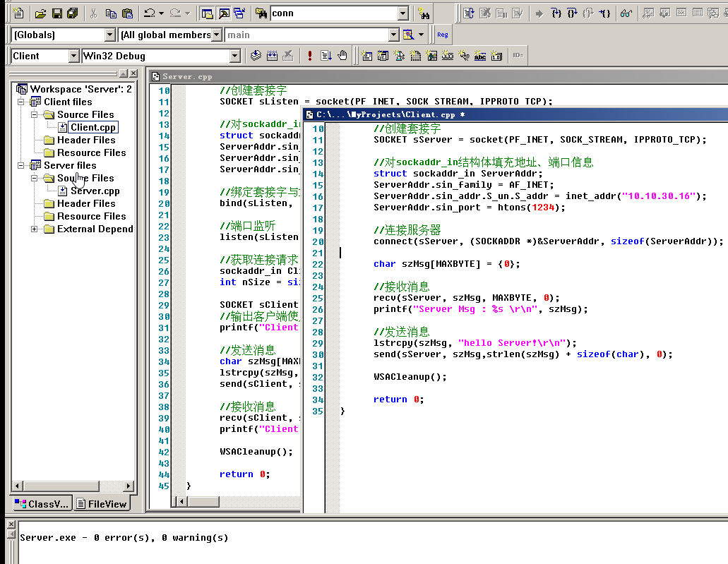Collapse the Client files tree node
The height and width of the screenshot is (564, 728).
coord(21,102)
